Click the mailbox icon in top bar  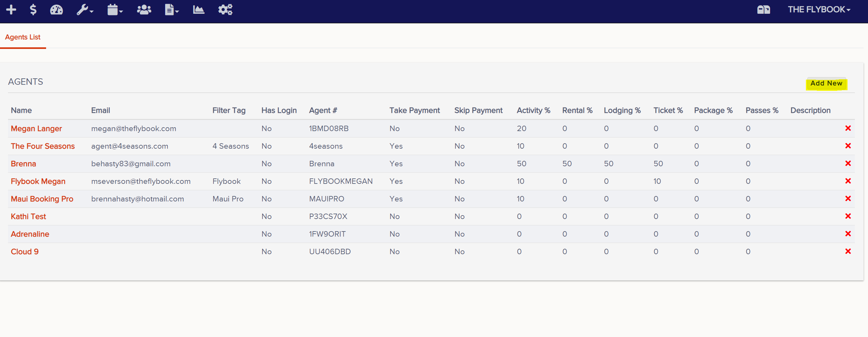[x=764, y=9]
